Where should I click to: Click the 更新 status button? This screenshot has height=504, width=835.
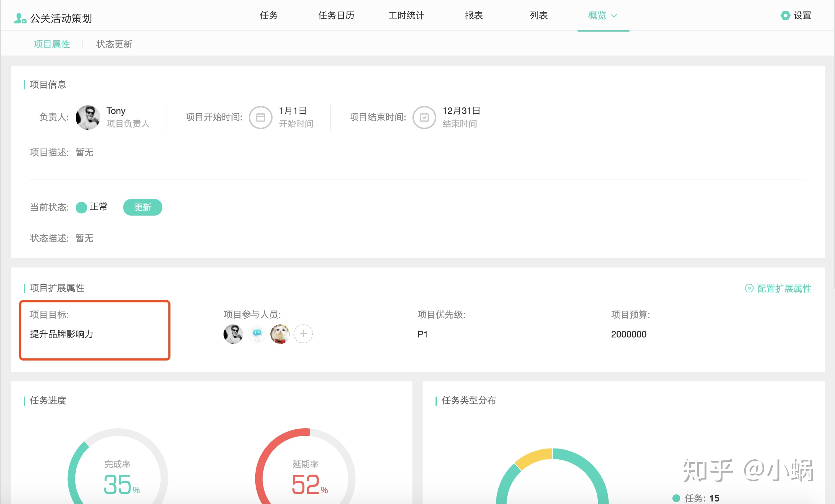tap(143, 207)
